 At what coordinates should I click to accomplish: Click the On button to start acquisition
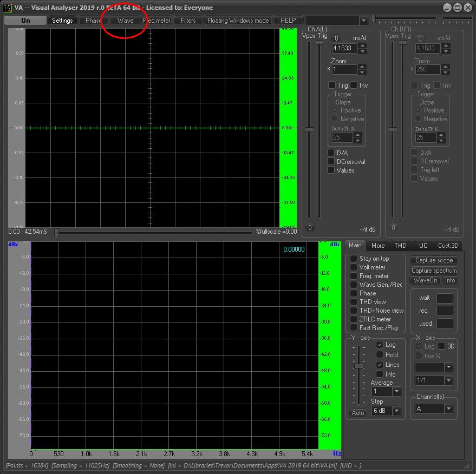(25, 21)
